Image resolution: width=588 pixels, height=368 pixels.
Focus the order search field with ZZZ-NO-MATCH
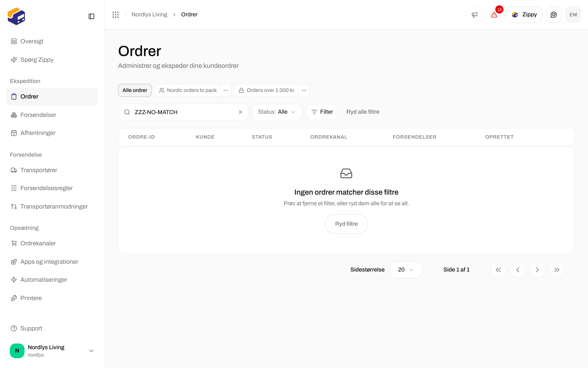(183, 112)
